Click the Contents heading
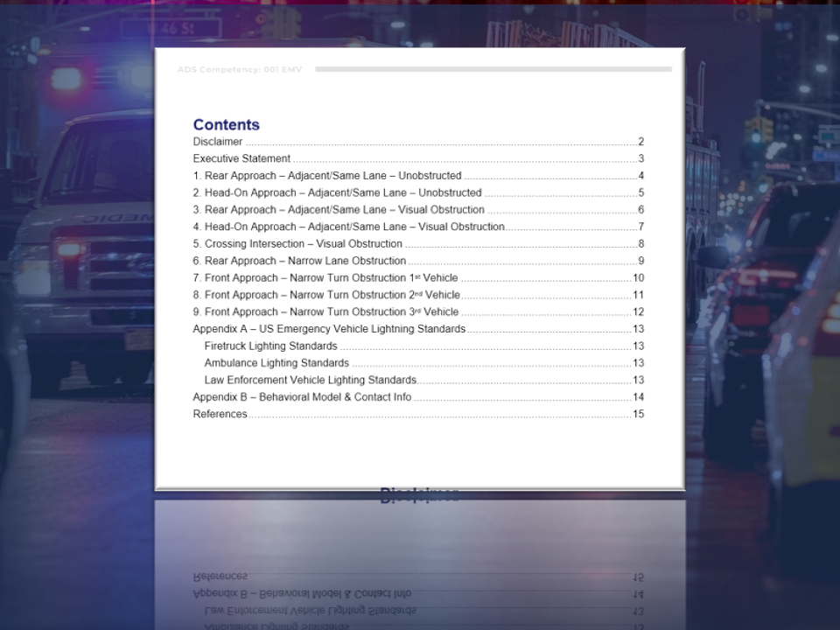The image size is (840, 630). point(226,125)
